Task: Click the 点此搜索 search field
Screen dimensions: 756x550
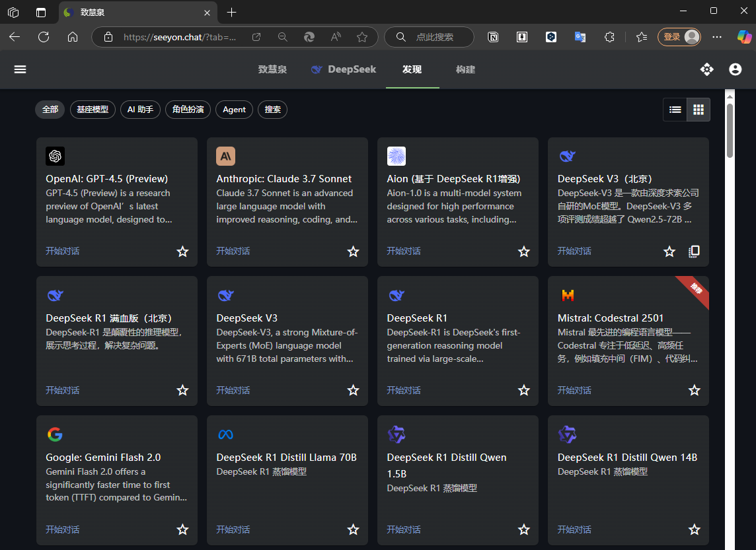Action: tap(429, 37)
